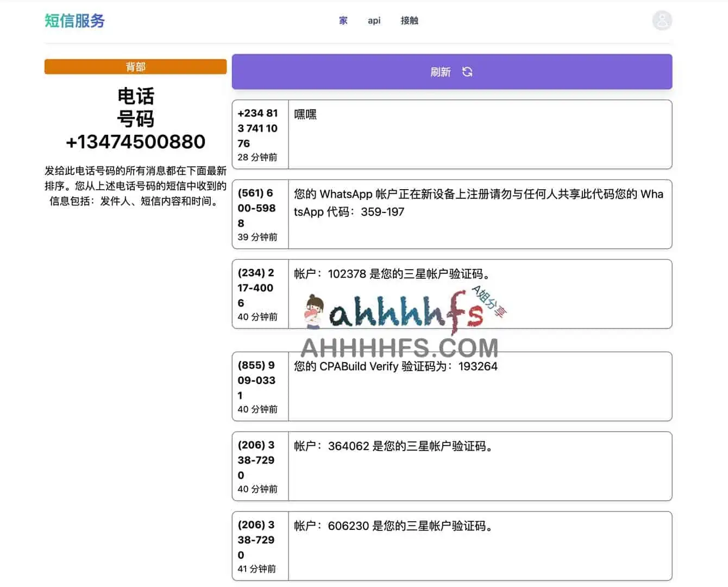Select the 家 menu item
The width and height of the screenshot is (728, 587).
pyautogui.click(x=343, y=21)
